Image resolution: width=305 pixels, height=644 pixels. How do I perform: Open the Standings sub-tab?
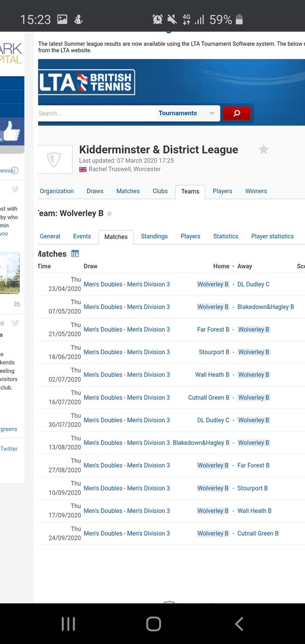point(154,236)
